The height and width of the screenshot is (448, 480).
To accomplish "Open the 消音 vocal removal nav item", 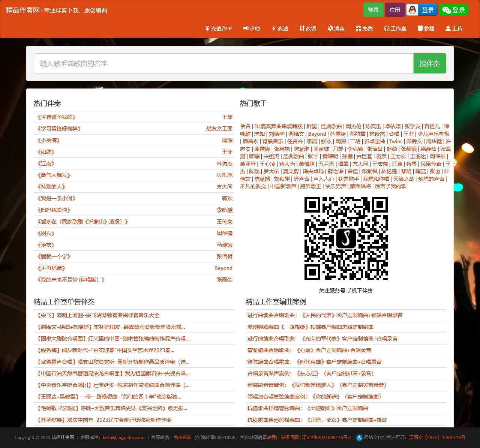I will pyautogui.click(x=336, y=28).
